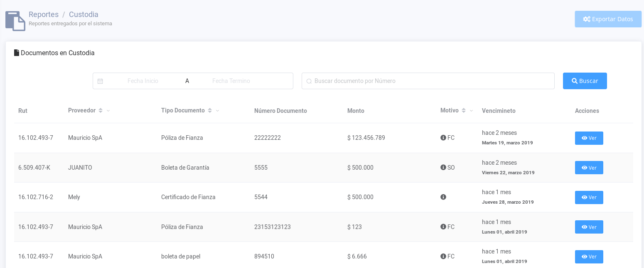Click the info icon for document 23153123123
The image size is (644, 268).
click(x=443, y=227)
